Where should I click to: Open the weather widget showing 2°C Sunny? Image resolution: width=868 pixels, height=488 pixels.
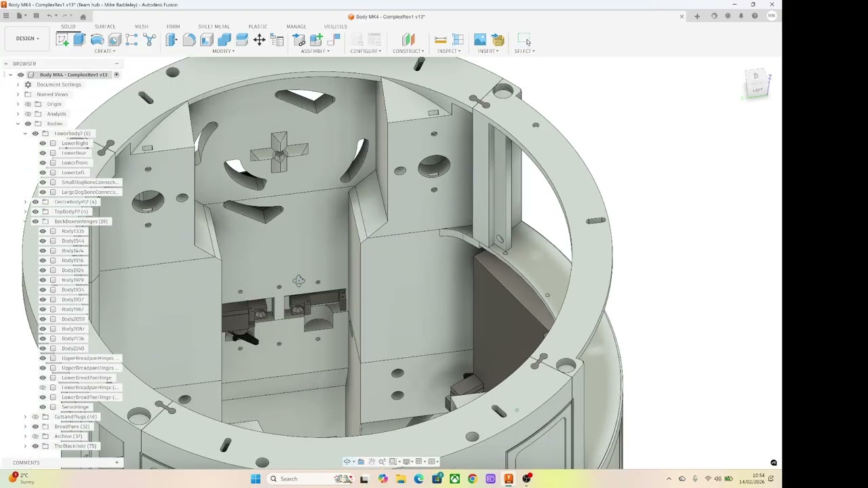(x=22, y=479)
